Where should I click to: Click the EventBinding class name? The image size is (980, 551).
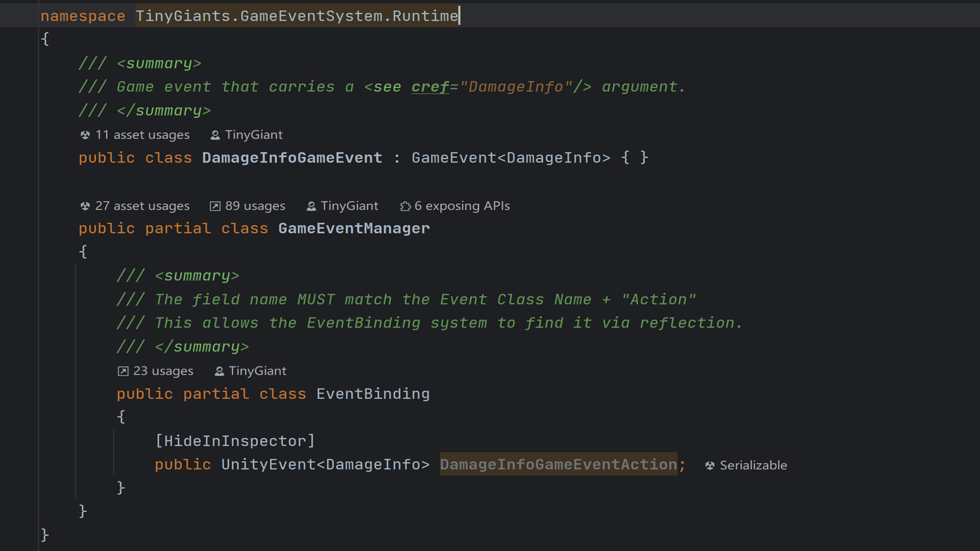click(373, 394)
